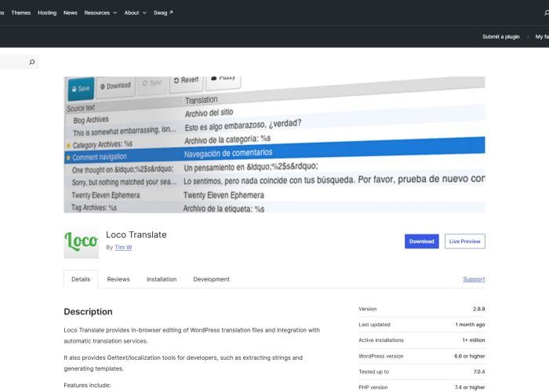Open the Live Preview button
Image resolution: width=549 pixels, height=392 pixels.
[x=464, y=241]
